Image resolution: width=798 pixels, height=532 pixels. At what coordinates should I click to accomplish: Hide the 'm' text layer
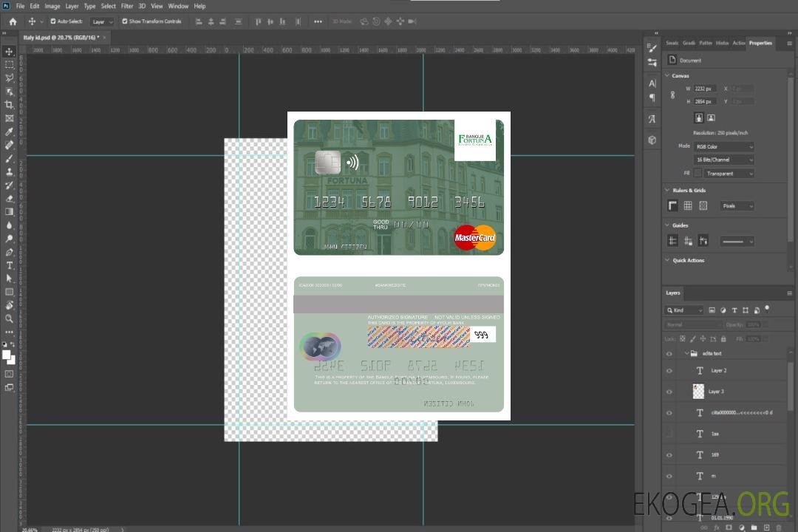point(669,477)
